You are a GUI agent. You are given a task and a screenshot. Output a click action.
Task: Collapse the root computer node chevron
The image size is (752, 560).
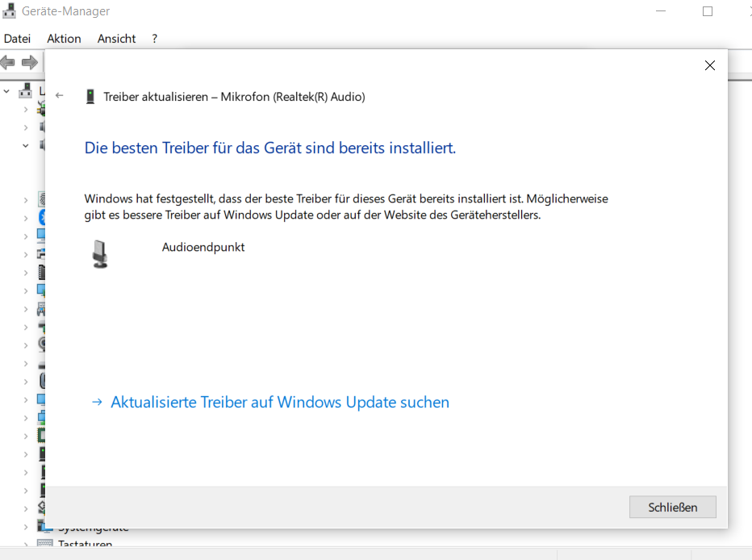(x=7, y=90)
